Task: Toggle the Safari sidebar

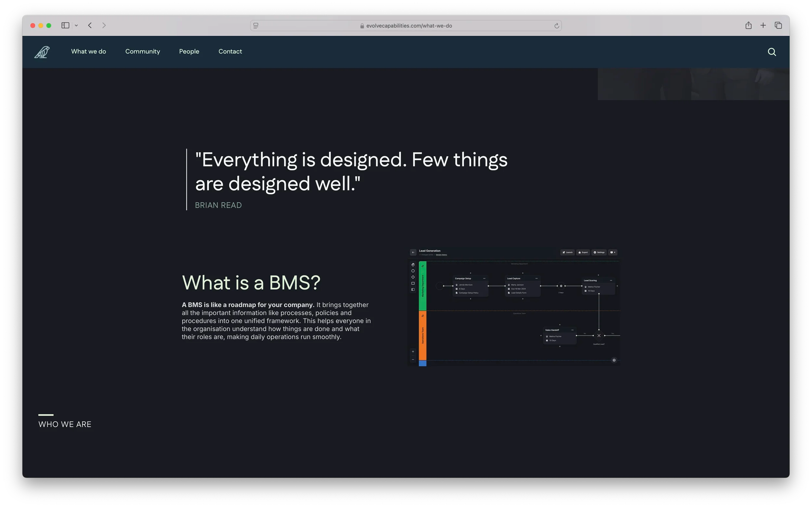Action: 65,25
